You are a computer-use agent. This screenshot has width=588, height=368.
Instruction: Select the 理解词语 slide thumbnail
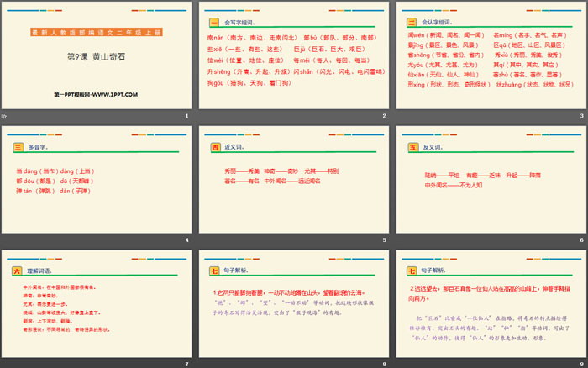point(96,307)
